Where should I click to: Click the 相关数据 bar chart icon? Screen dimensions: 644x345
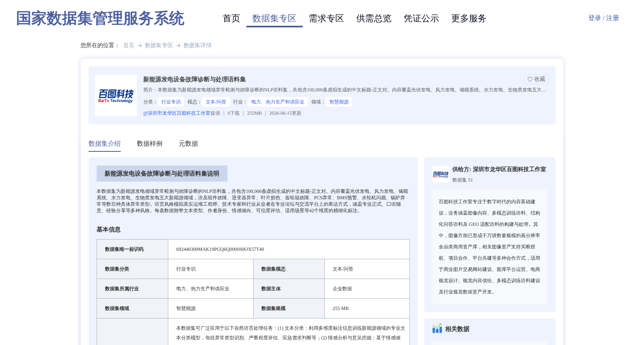[x=437, y=328]
